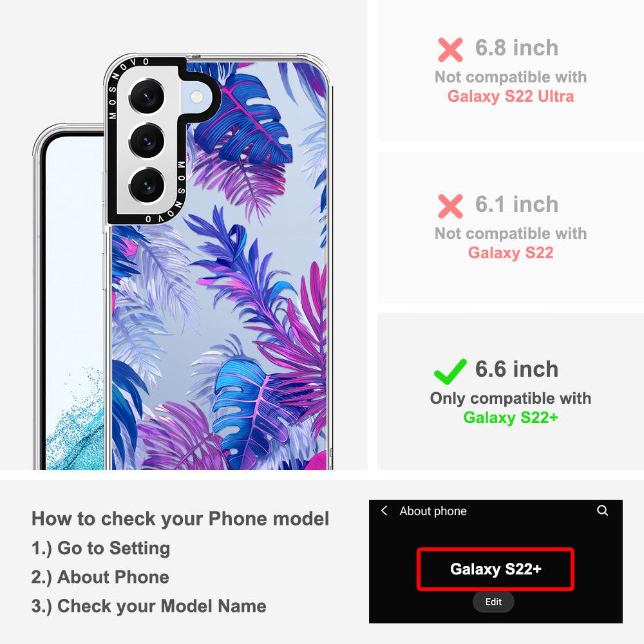Click the red X next to 6.1 inch
The height and width of the screenshot is (644, 644).
450,206
